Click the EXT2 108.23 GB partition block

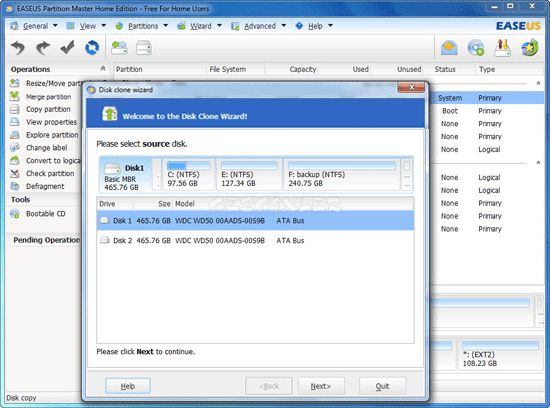coord(501,354)
